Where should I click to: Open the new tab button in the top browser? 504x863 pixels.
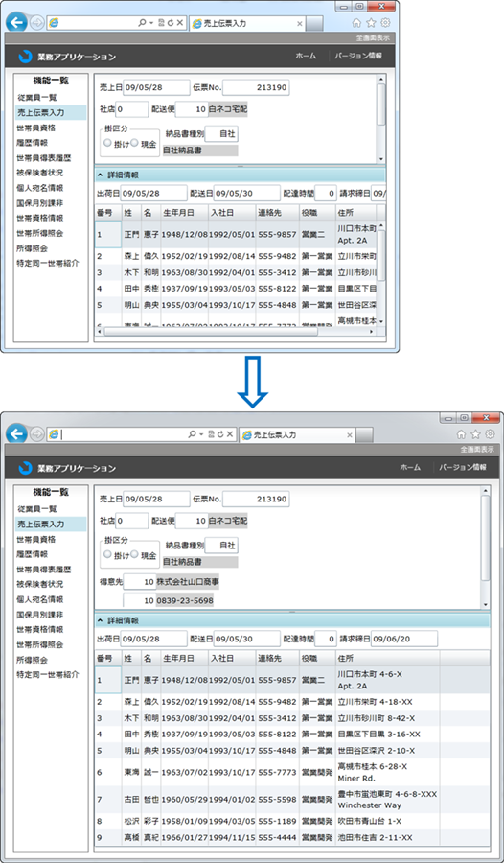pos(314,24)
